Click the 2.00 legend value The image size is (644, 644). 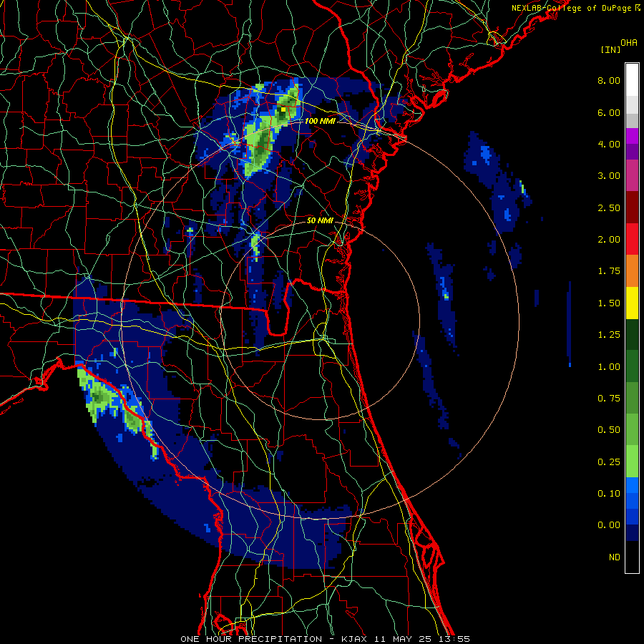pos(609,240)
